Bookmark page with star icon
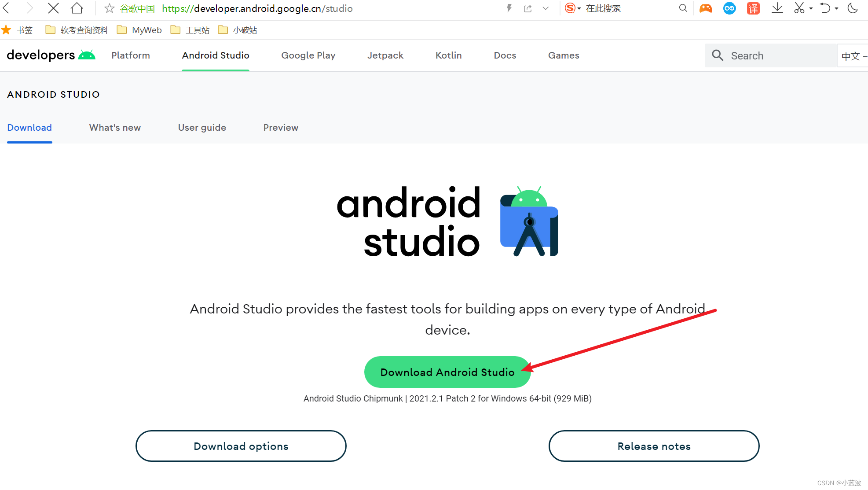Image resolution: width=868 pixels, height=490 pixels. [x=109, y=8]
